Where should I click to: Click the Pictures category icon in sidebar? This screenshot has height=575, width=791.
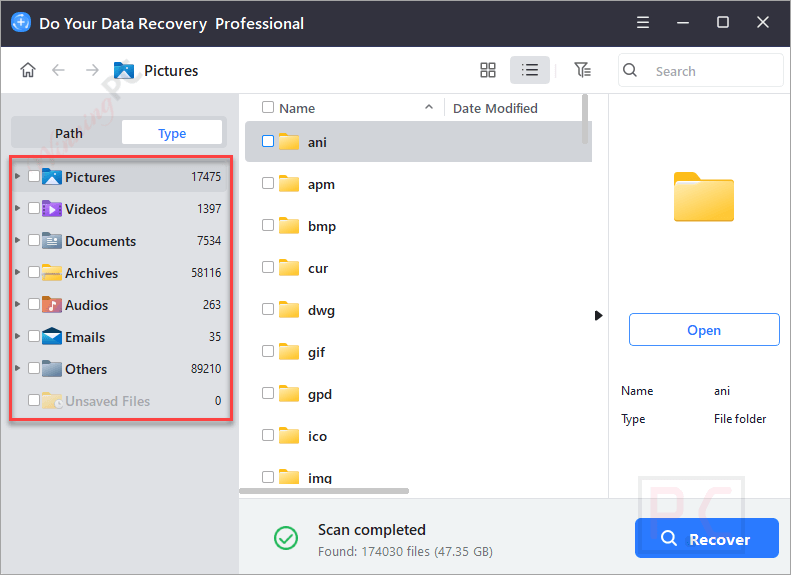(x=52, y=177)
